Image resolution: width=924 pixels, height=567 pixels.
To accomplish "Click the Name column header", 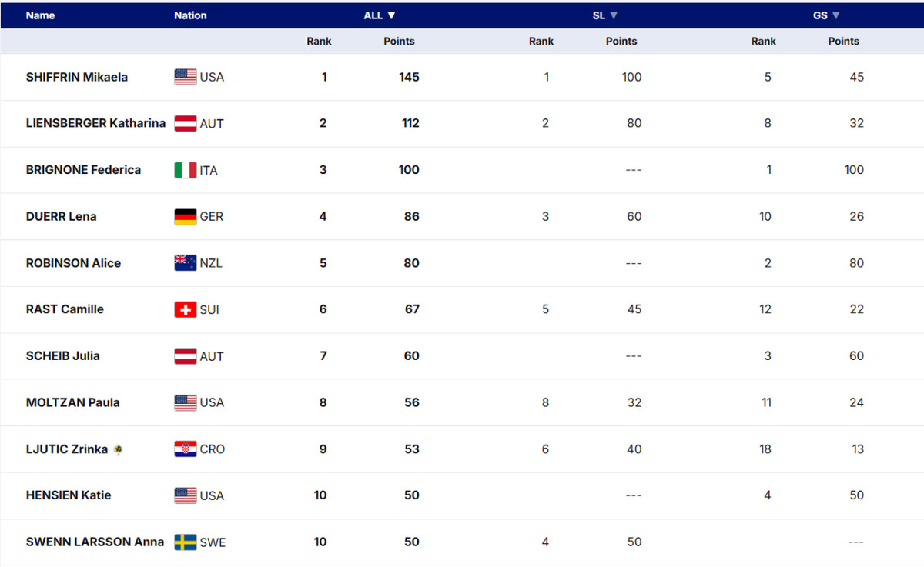I will coord(40,15).
